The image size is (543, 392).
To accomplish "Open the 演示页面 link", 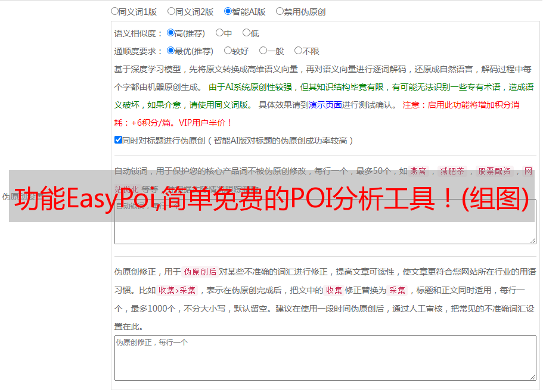I will point(325,105).
